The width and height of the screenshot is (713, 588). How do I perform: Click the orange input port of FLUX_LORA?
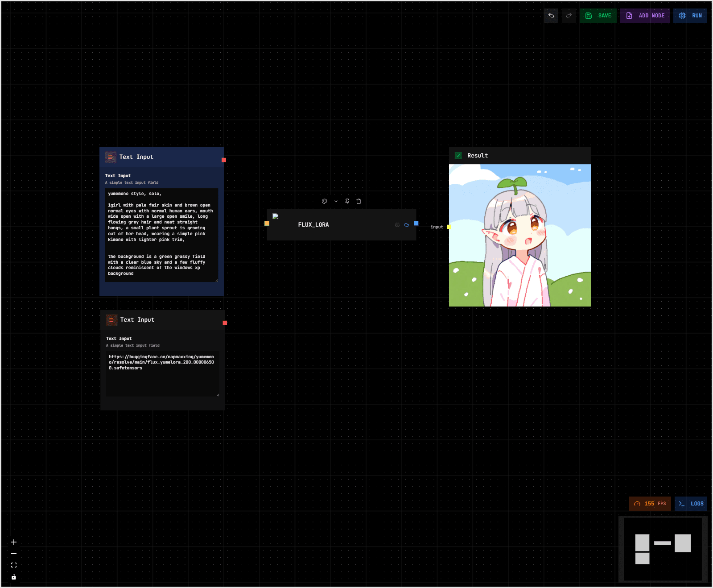[267, 224]
